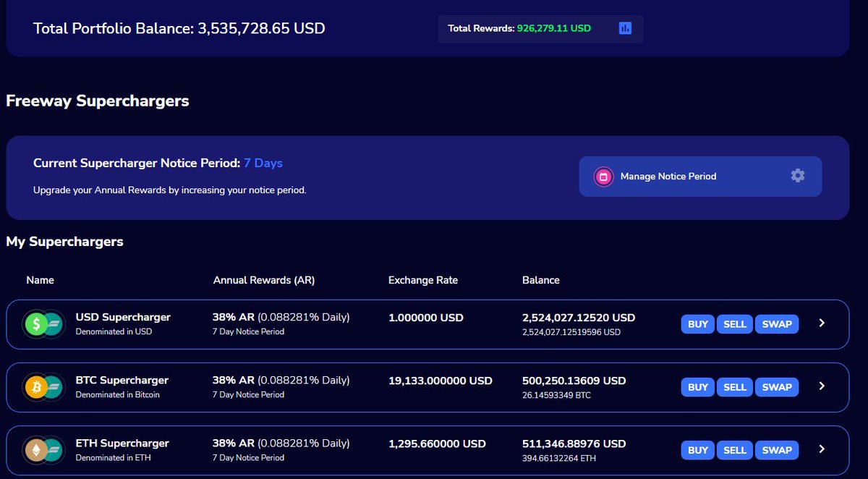
Task: Select the USD Supercharger name
Action: [x=123, y=318]
